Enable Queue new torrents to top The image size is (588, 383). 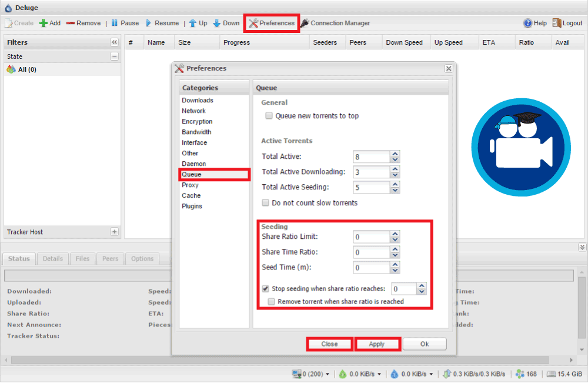pyautogui.click(x=269, y=116)
